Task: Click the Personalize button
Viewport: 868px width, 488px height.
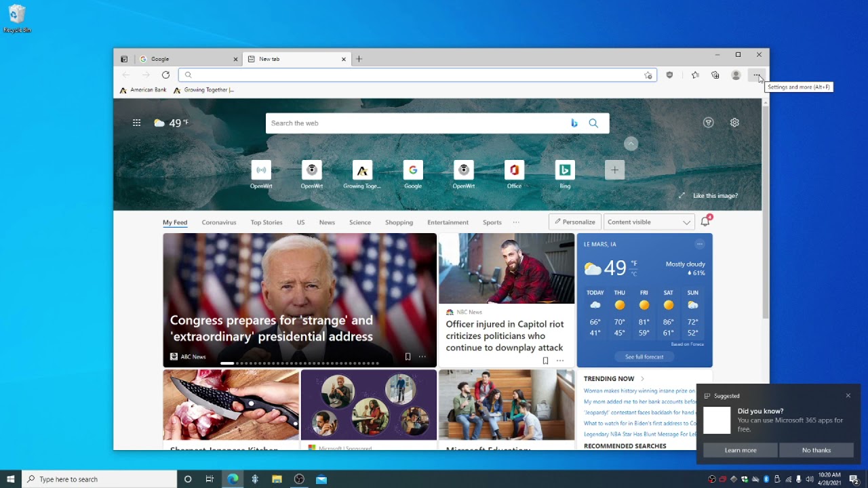Action: click(x=574, y=222)
